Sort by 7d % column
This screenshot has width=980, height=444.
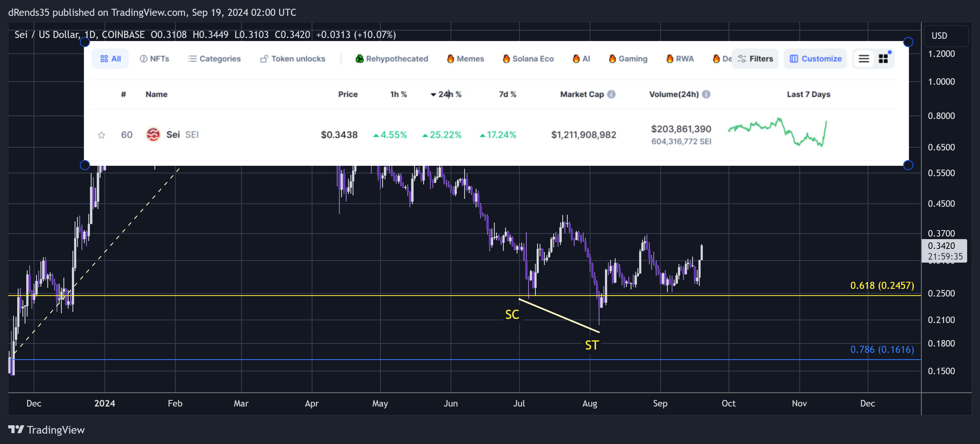508,94
